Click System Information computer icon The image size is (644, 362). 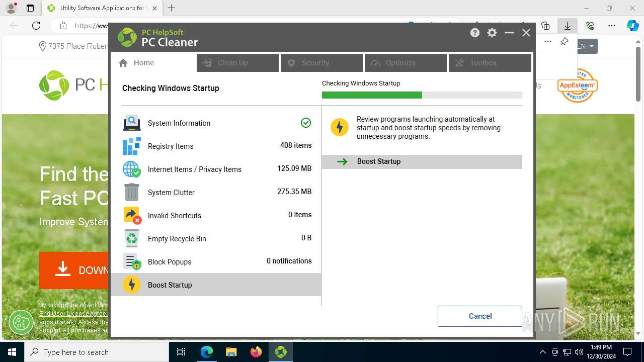tap(132, 123)
